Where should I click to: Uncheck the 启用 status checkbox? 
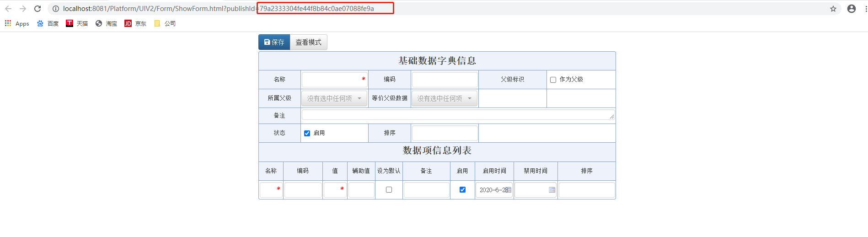click(x=307, y=133)
